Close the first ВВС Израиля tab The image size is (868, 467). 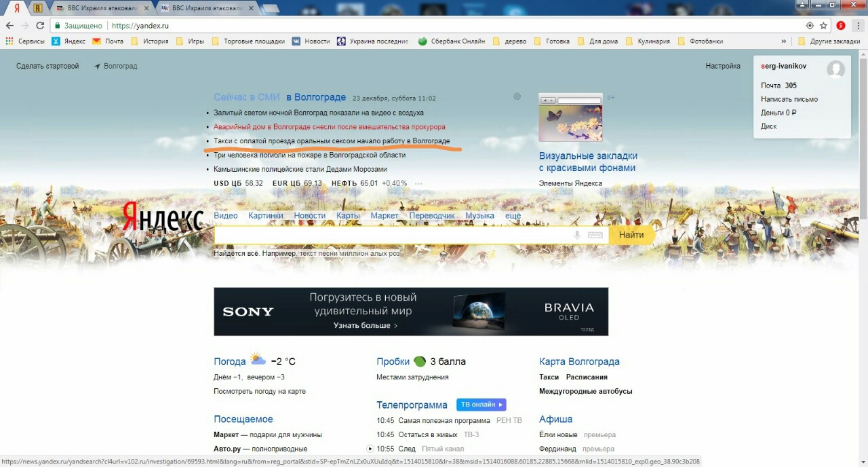click(x=146, y=8)
